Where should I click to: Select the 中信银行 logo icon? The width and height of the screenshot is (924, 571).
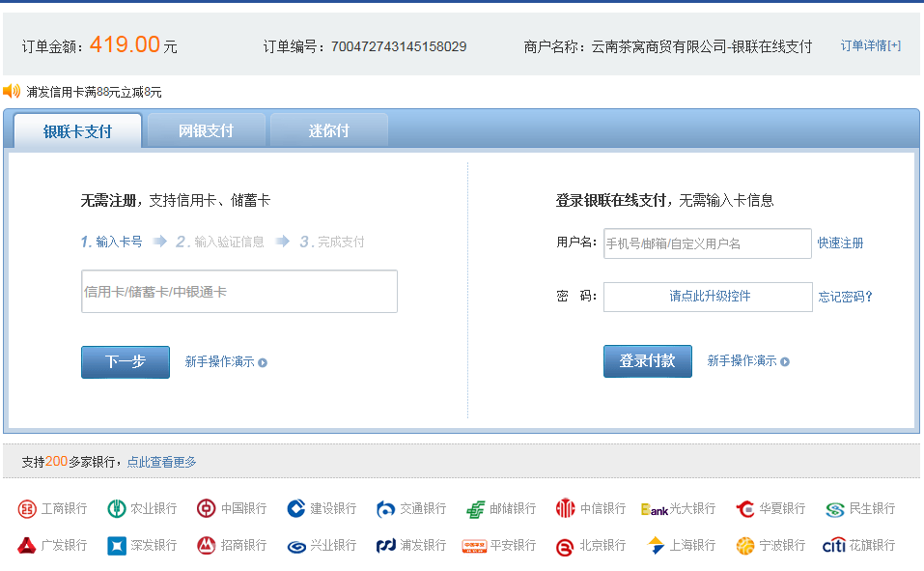pyautogui.click(x=565, y=508)
